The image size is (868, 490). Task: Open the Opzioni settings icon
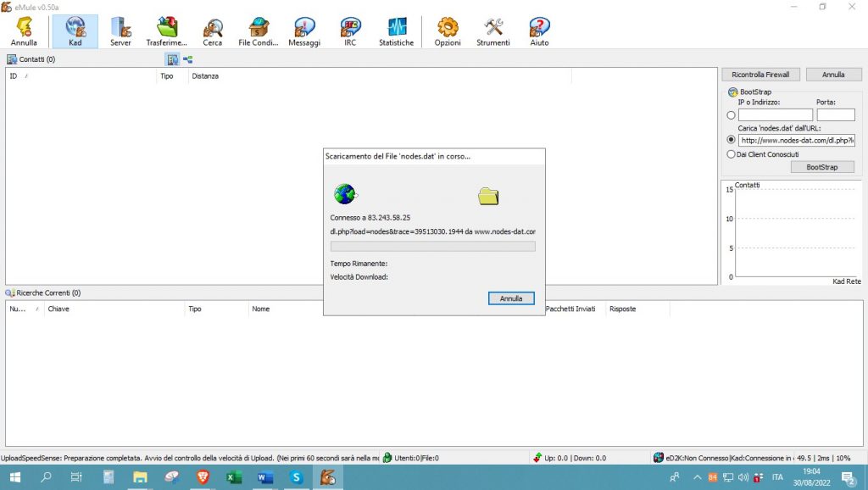coord(448,31)
